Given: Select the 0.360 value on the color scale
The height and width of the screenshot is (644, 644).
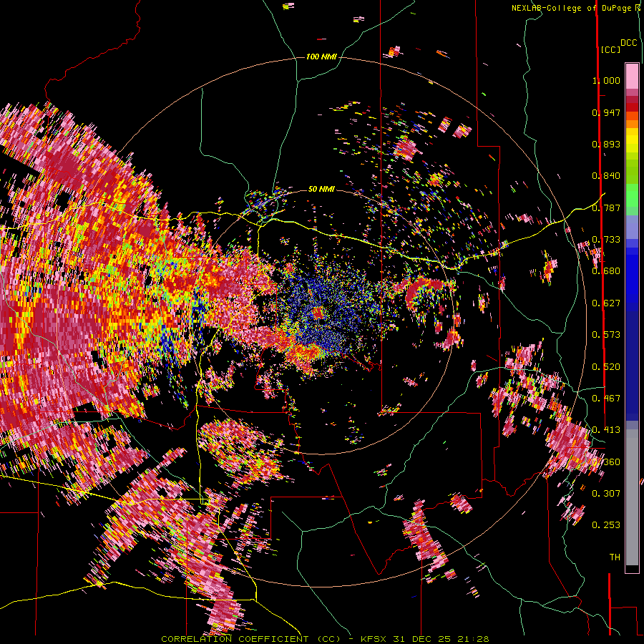Looking at the screenshot, I should tap(606, 462).
